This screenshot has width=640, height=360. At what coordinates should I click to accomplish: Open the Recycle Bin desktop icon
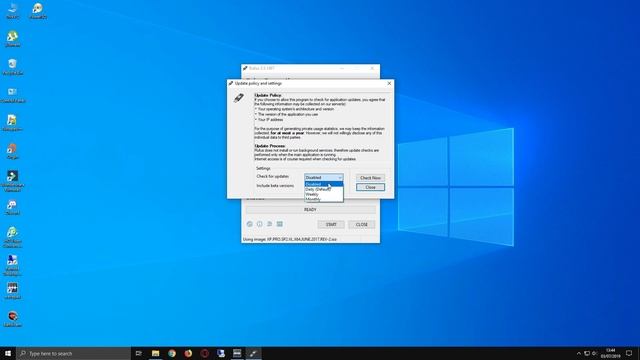tap(12, 67)
